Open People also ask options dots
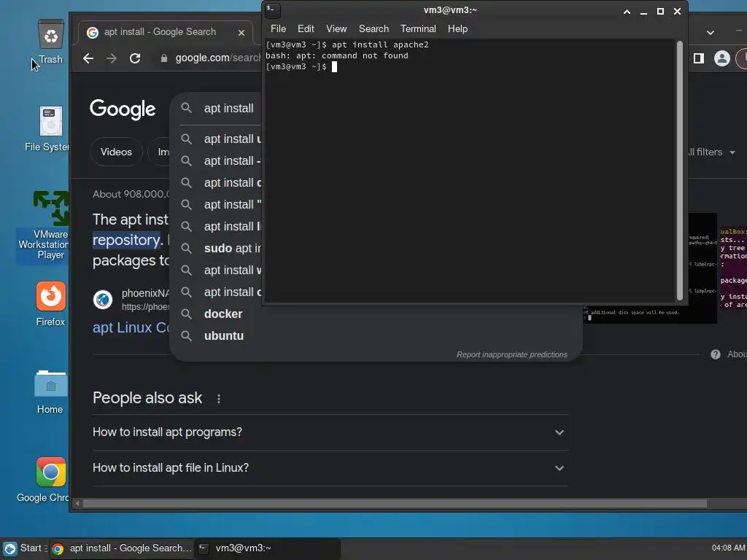The image size is (747, 560). [x=219, y=399]
